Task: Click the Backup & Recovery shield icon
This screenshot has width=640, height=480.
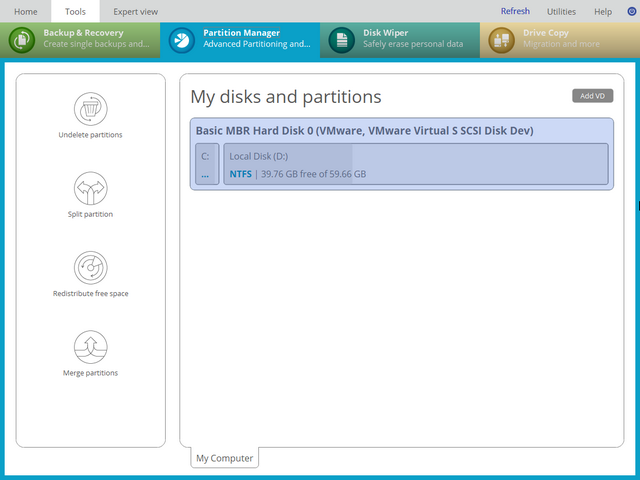Action: [22, 40]
